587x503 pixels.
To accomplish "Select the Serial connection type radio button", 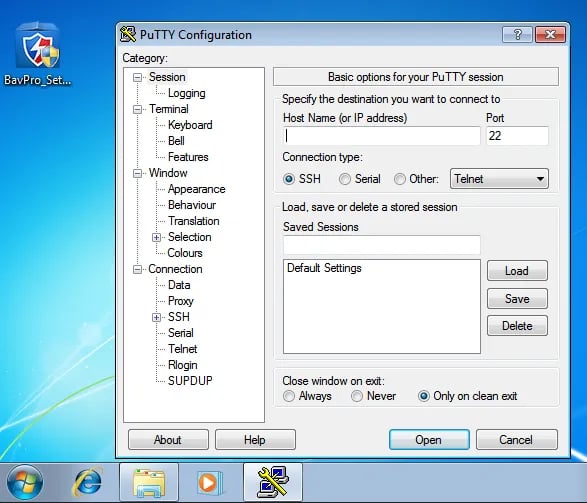I will (345, 179).
